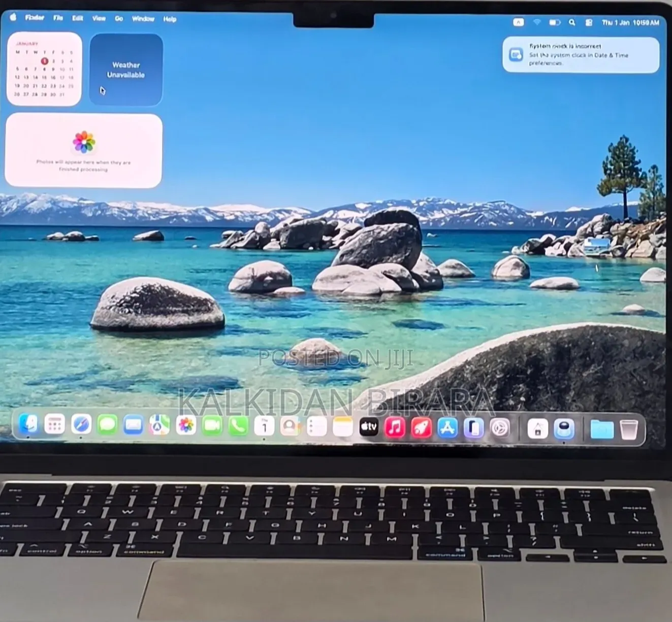Screen dimensions: 672x622
Task: Click the Wi-Fi status icon in menu bar
Action: point(537,22)
